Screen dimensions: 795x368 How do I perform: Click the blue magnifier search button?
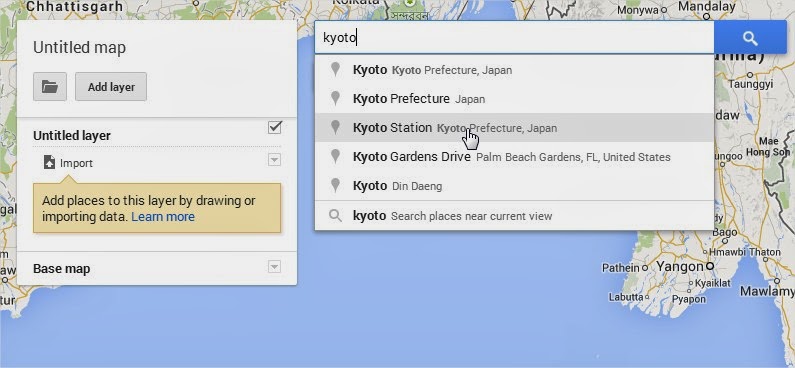pyautogui.click(x=750, y=38)
